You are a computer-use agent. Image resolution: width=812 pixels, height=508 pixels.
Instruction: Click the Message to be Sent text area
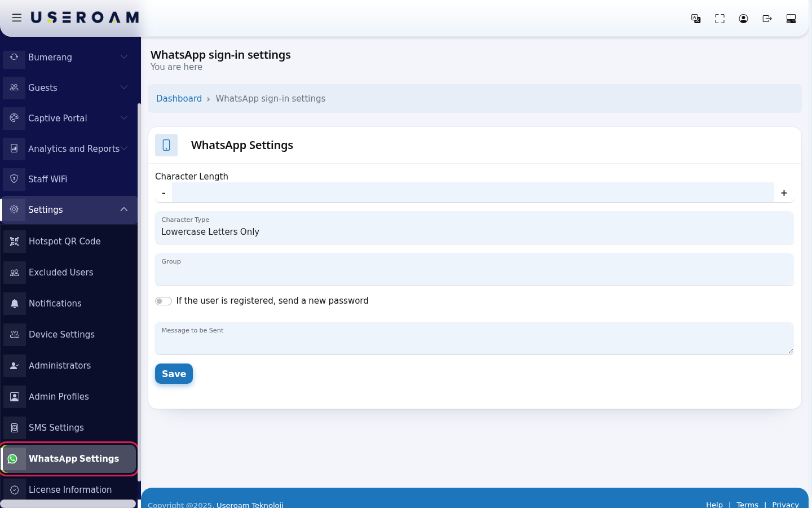[x=474, y=338]
